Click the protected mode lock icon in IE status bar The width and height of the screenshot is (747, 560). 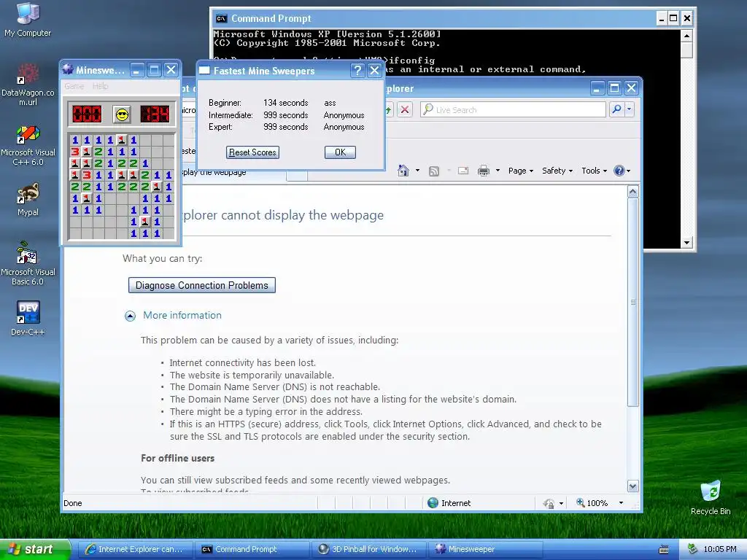(549, 503)
